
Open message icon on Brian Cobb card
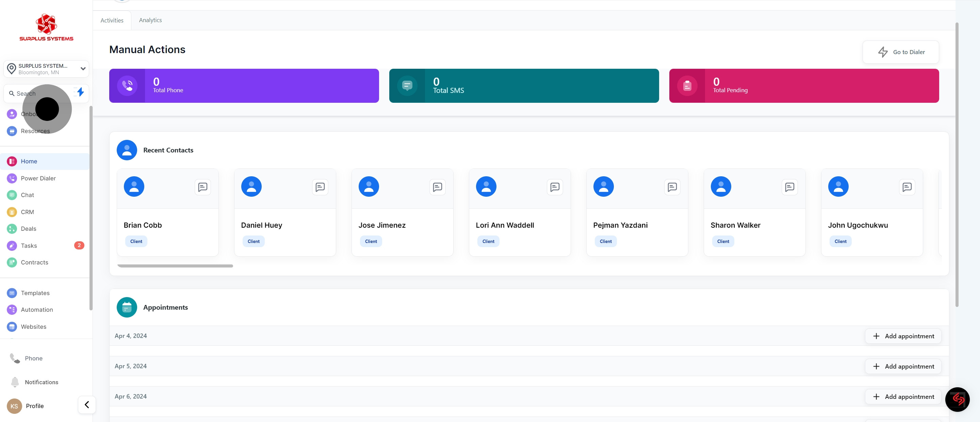click(x=202, y=187)
